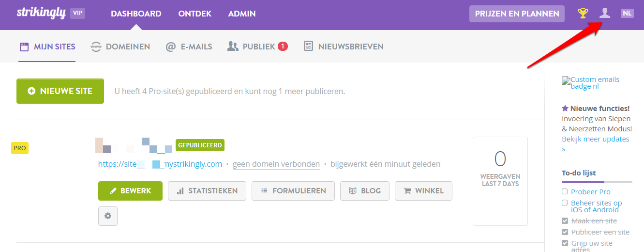The image size is (644, 252).
Task: Click the PRO label badge
Action: click(20, 148)
